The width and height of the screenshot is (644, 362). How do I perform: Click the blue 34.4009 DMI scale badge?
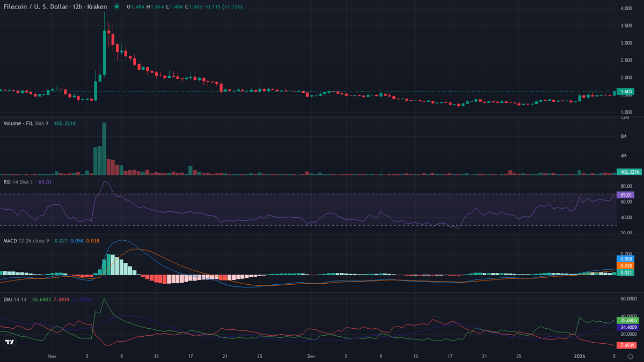628,327
